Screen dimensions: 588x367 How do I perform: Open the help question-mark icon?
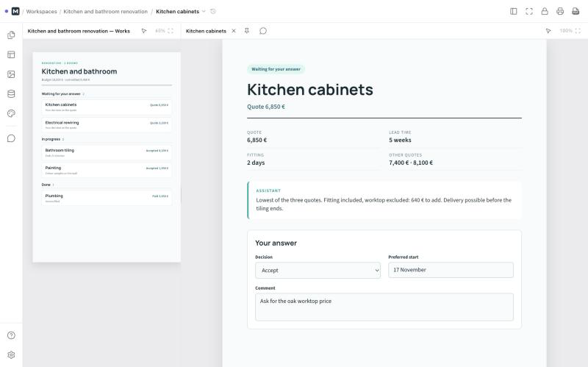(x=11, y=335)
